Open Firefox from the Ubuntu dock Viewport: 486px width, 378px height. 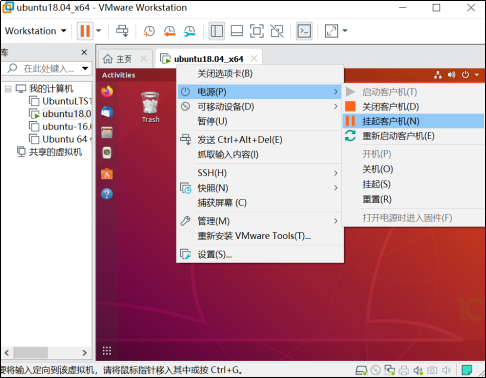point(107,91)
